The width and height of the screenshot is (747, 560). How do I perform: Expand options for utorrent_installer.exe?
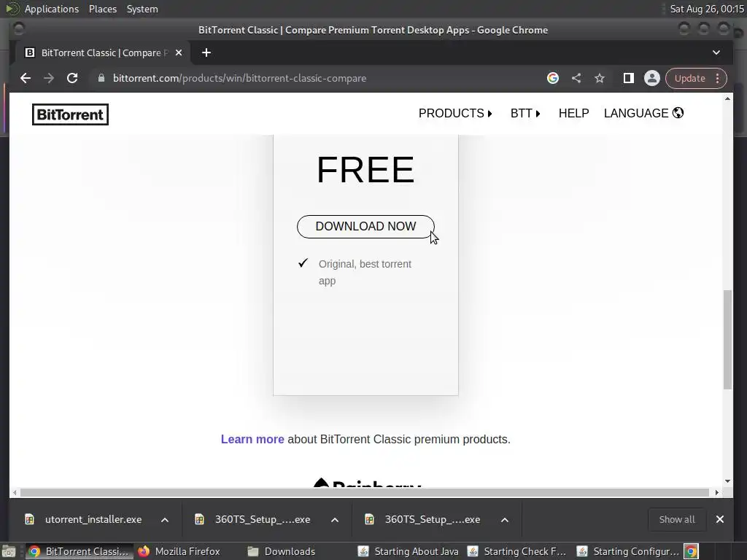point(165,520)
